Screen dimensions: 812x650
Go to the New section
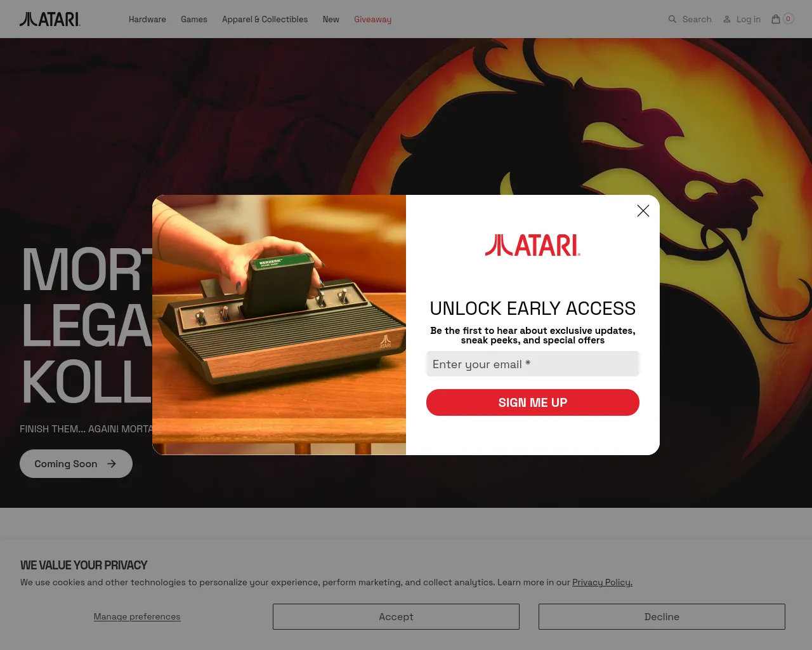tap(331, 19)
